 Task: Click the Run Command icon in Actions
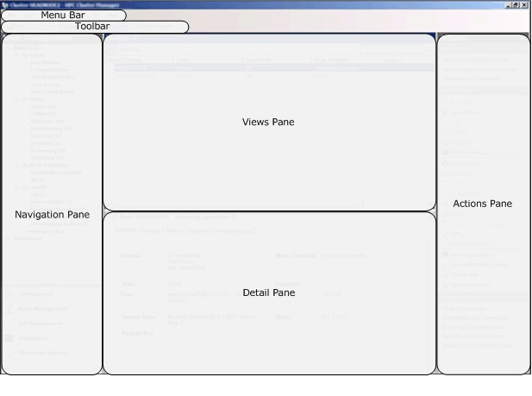click(x=445, y=153)
